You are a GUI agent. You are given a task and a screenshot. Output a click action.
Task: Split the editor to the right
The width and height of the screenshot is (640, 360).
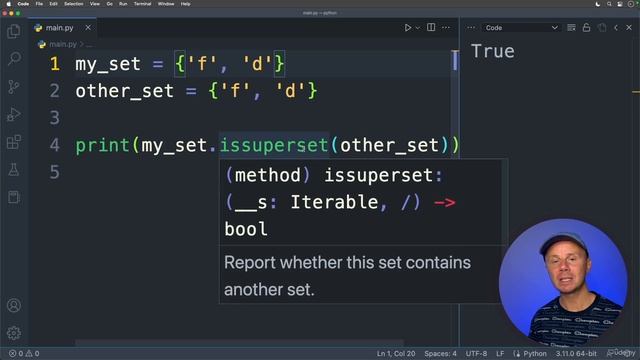pos(431,27)
